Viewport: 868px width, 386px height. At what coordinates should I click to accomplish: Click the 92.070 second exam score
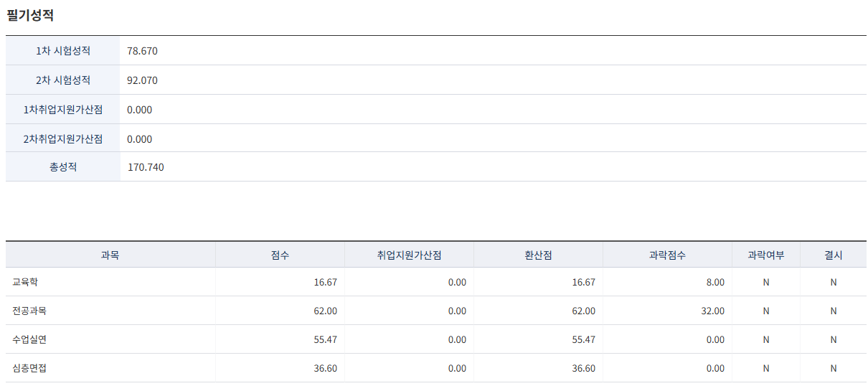pos(142,80)
